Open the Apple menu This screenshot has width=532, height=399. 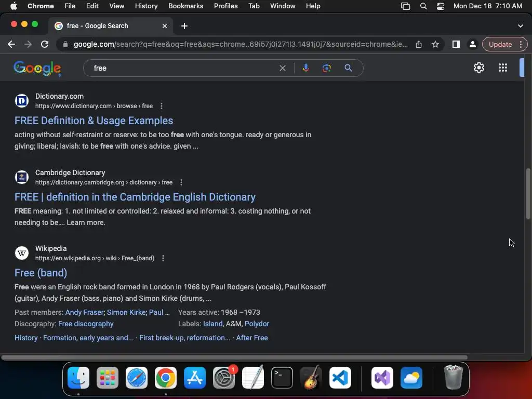(x=14, y=6)
